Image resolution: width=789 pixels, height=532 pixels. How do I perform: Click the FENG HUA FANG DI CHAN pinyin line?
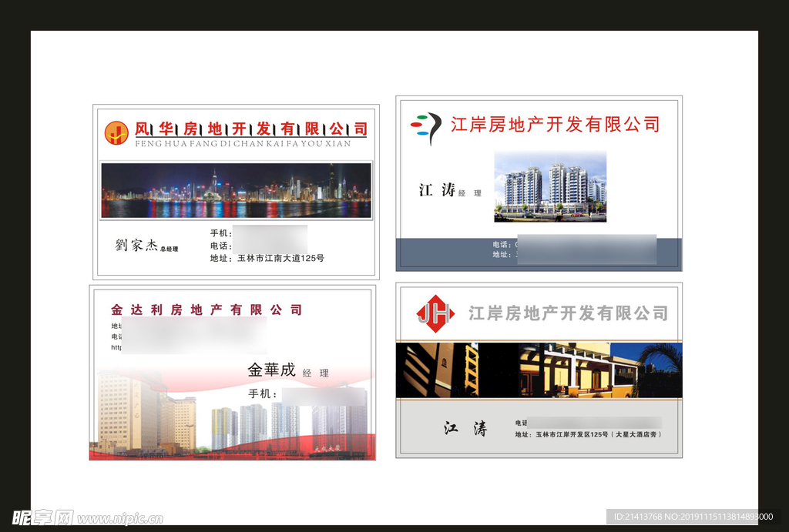pos(243,144)
